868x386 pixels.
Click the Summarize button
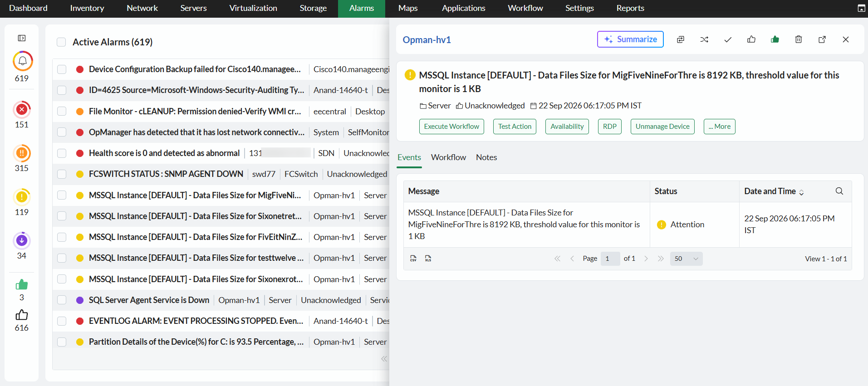[630, 39]
